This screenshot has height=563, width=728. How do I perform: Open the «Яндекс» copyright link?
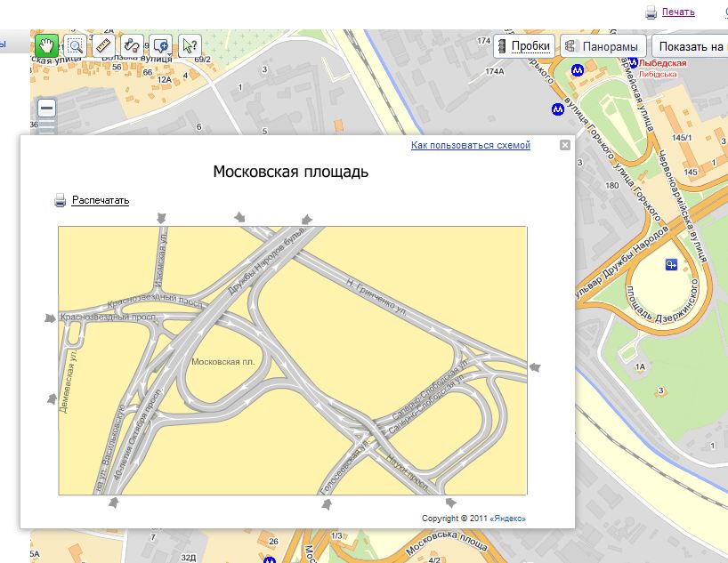[507, 518]
